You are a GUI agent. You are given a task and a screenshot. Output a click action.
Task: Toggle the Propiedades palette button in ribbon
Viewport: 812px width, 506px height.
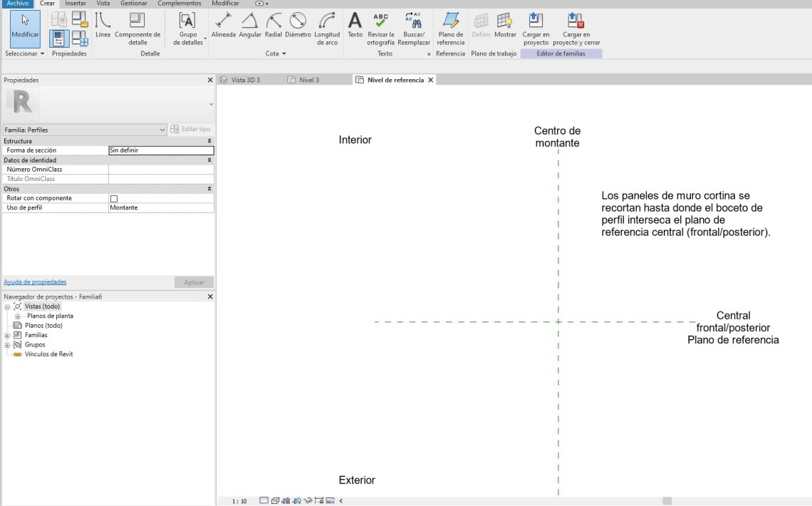pyautogui.click(x=60, y=38)
